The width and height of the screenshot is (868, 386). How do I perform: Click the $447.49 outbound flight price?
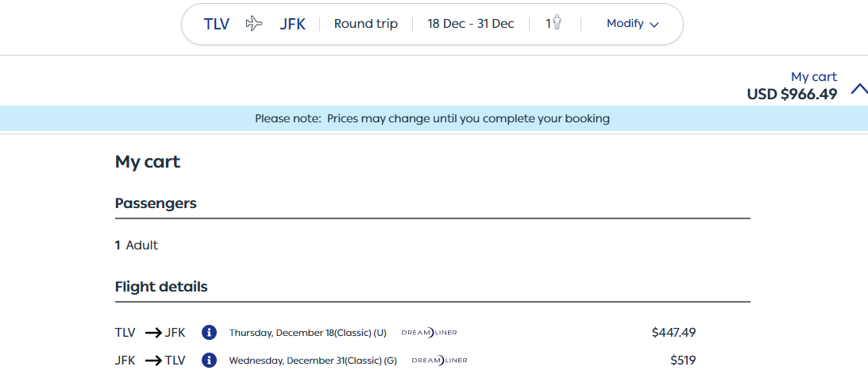673,333
